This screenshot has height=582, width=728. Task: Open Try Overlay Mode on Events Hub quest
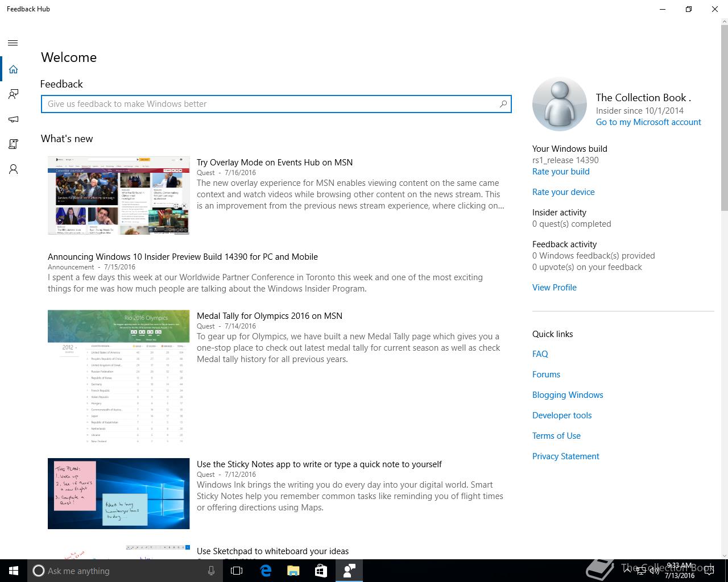275,163
